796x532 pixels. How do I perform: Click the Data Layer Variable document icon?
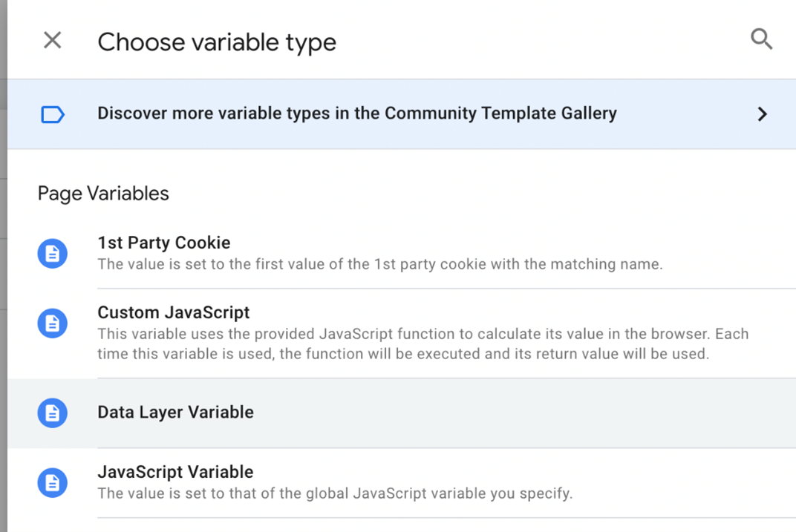[x=53, y=413]
